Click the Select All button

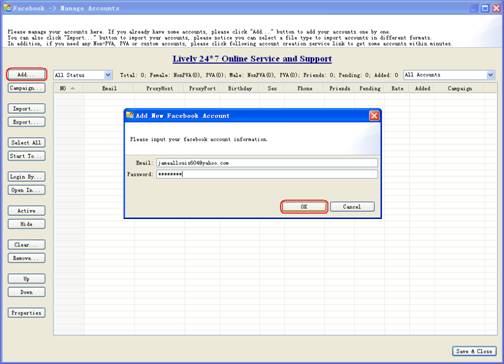[26, 143]
